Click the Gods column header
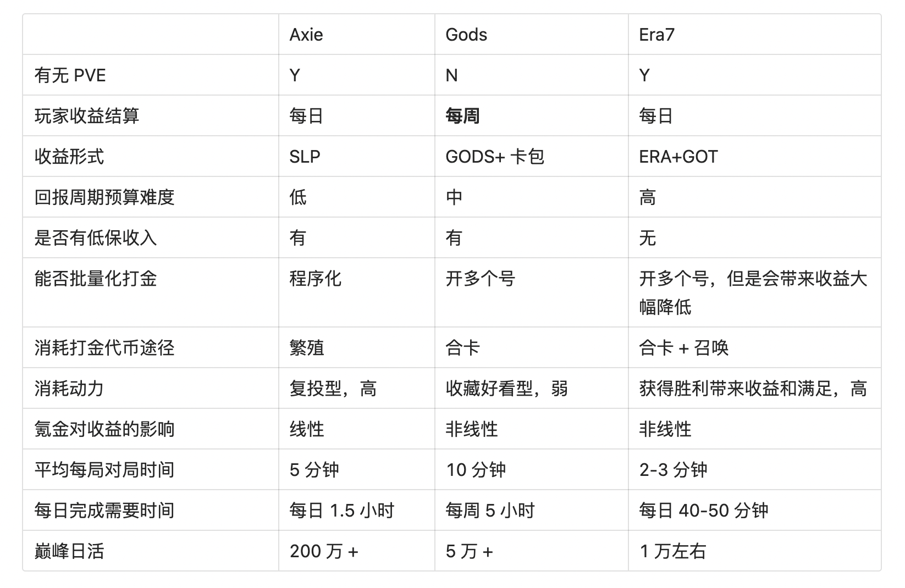This screenshot has height=588, width=905. (x=466, y=35)
